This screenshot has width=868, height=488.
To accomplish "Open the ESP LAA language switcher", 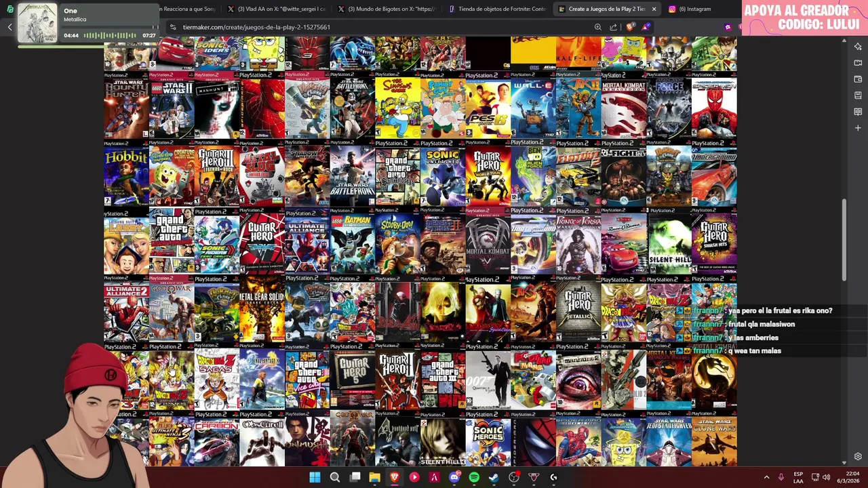I will [798, 477].
